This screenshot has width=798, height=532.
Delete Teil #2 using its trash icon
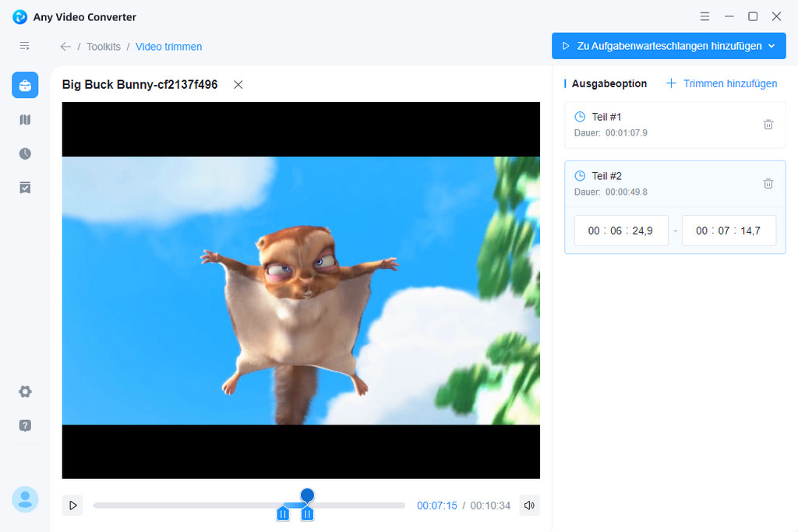tap(768, 184)
